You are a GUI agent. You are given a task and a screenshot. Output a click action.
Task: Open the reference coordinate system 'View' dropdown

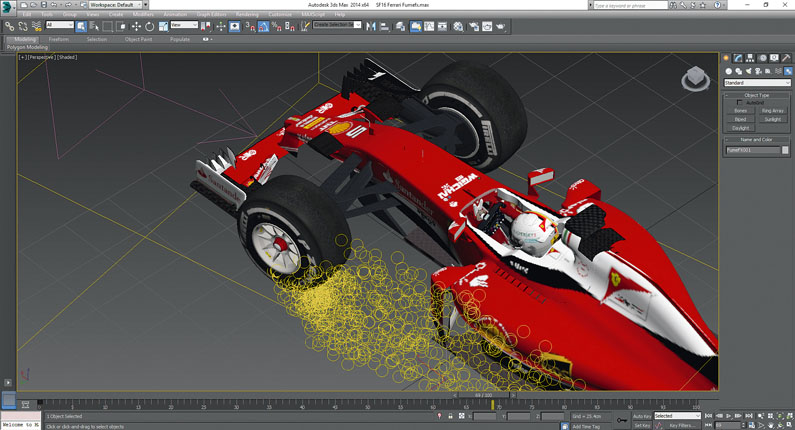(x=184, y=25)
